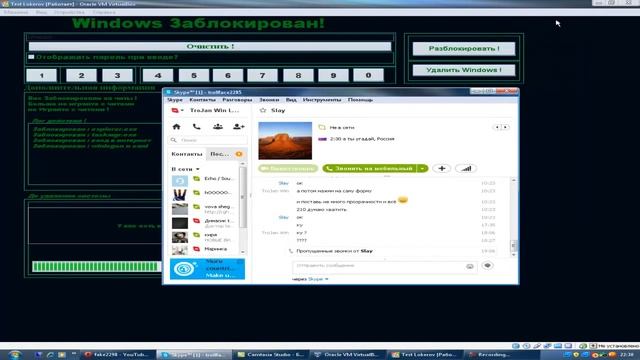The height and width of the screenshot is (360, 640).
Task: Open the Разговоры menu
Action: 237,100
